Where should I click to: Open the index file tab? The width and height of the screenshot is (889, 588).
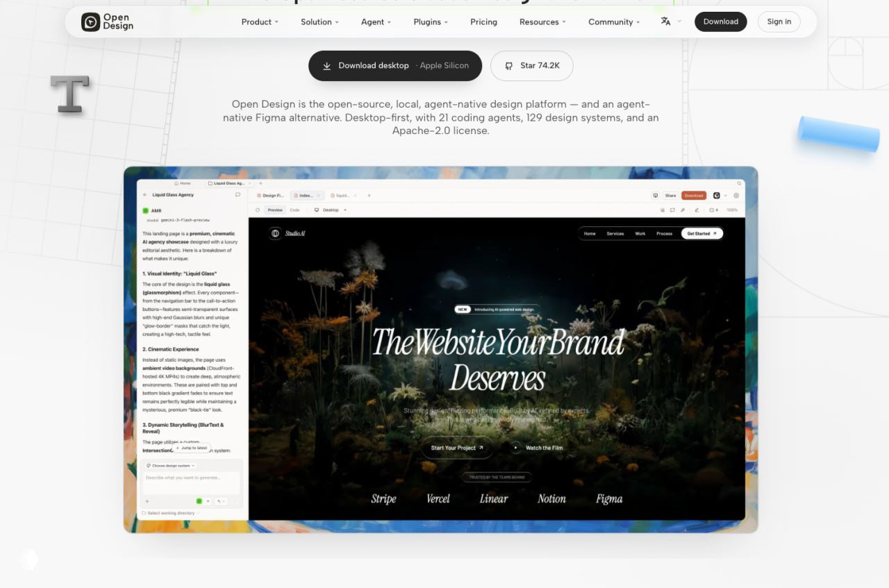[x=306, y=196]
